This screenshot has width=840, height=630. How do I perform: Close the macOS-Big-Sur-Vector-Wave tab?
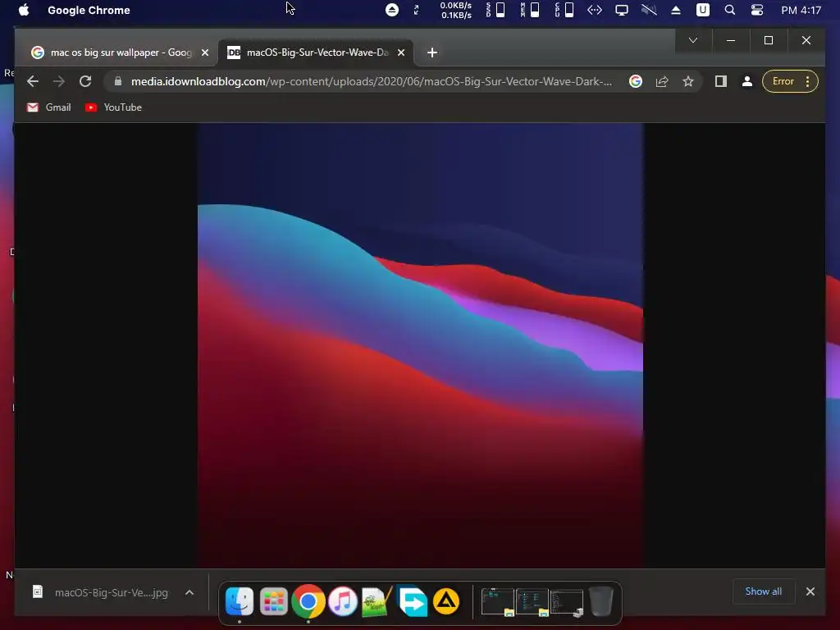coord(400,52)
